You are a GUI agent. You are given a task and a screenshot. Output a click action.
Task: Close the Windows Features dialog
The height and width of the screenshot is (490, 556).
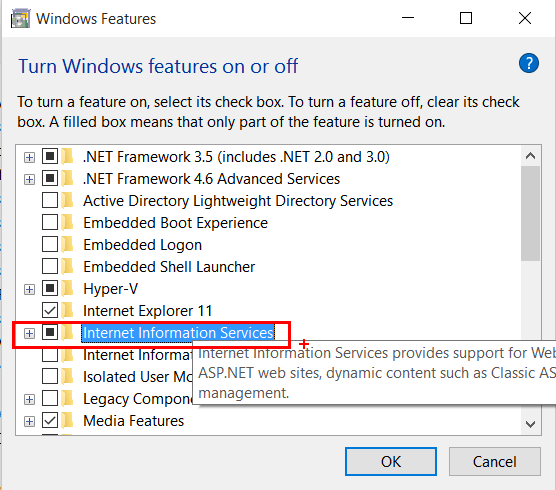point(525,18)
